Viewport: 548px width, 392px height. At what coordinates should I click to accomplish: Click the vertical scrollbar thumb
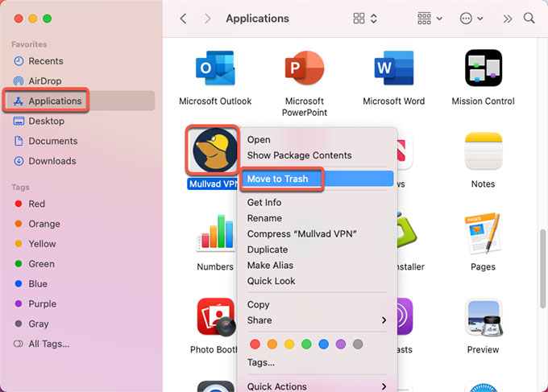click(x=542, y=269)
